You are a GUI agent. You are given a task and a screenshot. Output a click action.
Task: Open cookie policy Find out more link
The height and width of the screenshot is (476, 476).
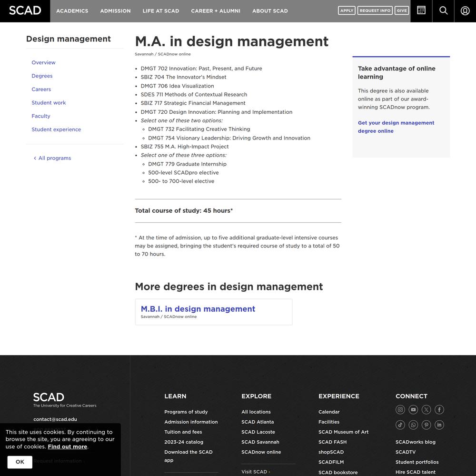pos(68,446)
